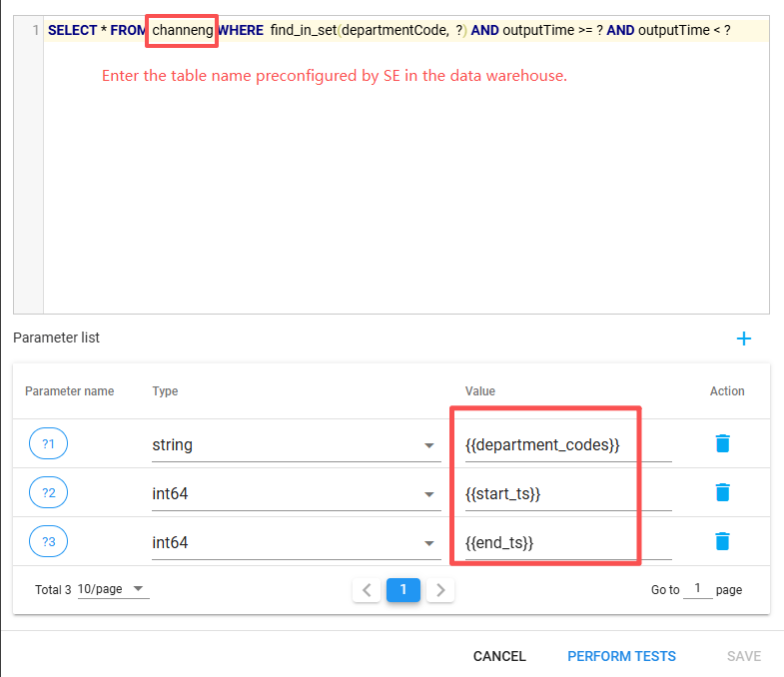784x677 pixels.
Task: Go to the next page arrow
Action: (x=440, y=590)
